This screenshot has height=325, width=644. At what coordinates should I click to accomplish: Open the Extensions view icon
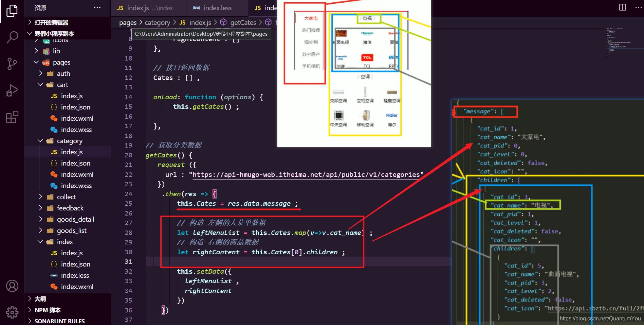click(x=12, y=117)
